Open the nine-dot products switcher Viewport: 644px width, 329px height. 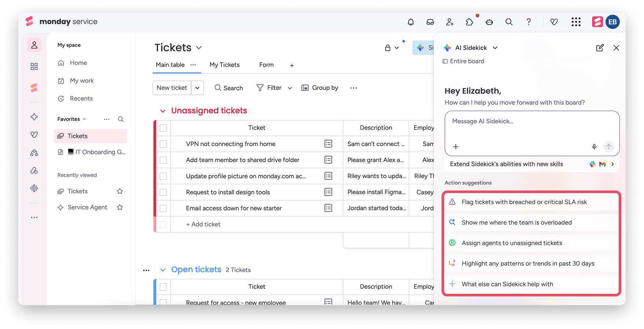pyautogui.click(x=576, y=22)
